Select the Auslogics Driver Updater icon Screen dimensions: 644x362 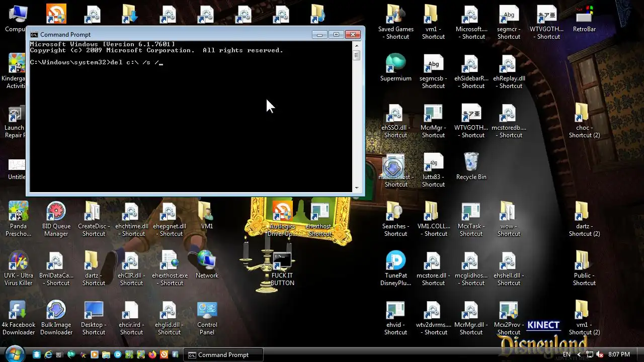tap(282, 219)
